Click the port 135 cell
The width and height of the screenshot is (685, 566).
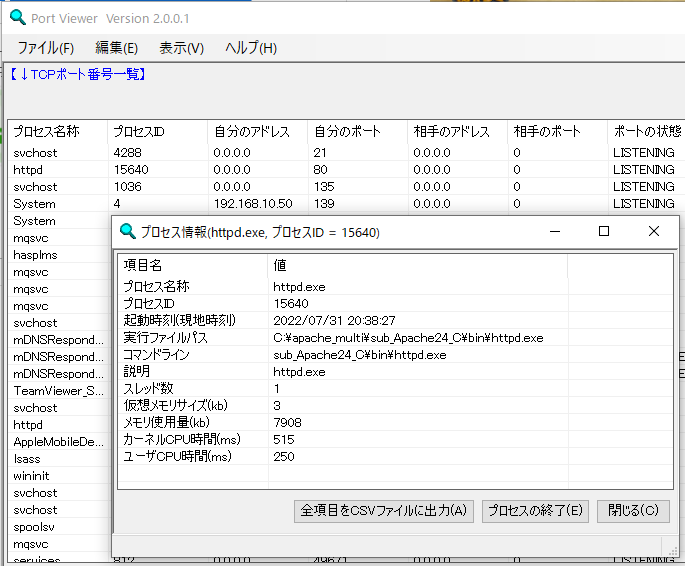(324, 186)
